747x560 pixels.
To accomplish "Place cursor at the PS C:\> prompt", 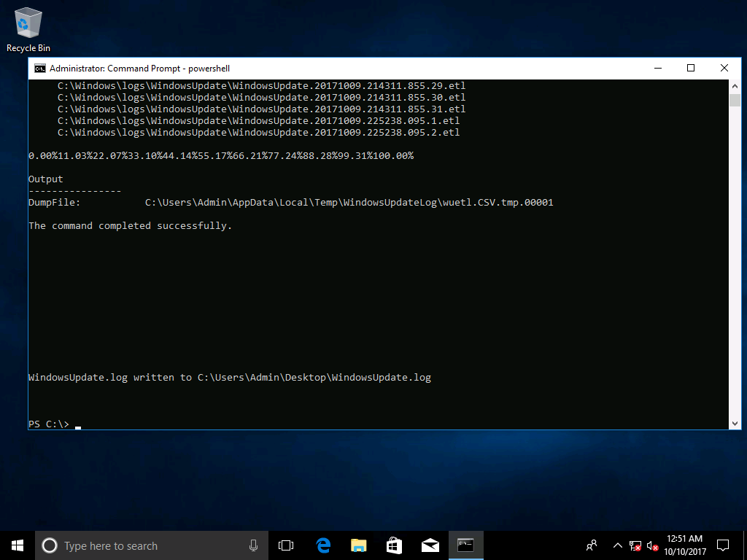I will pos(78,424).
